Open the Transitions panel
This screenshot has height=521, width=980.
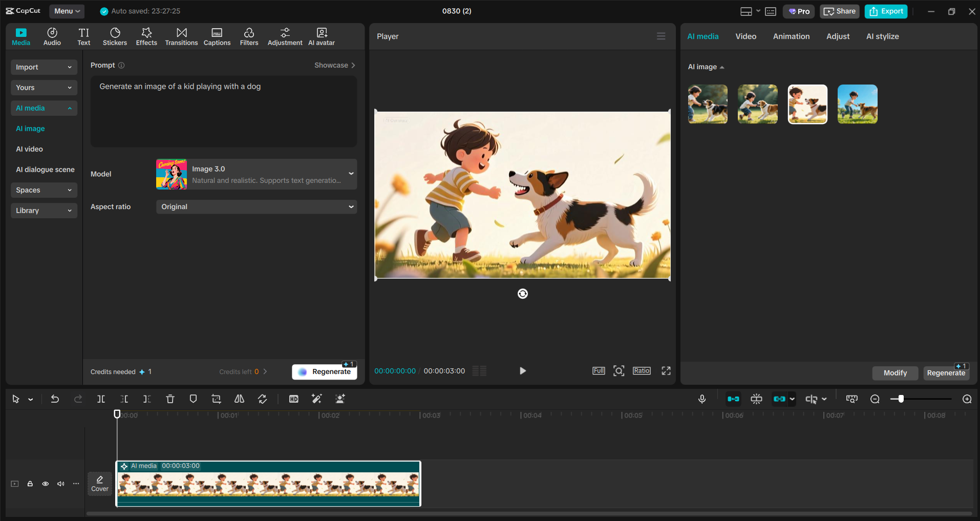coord(181,36)
